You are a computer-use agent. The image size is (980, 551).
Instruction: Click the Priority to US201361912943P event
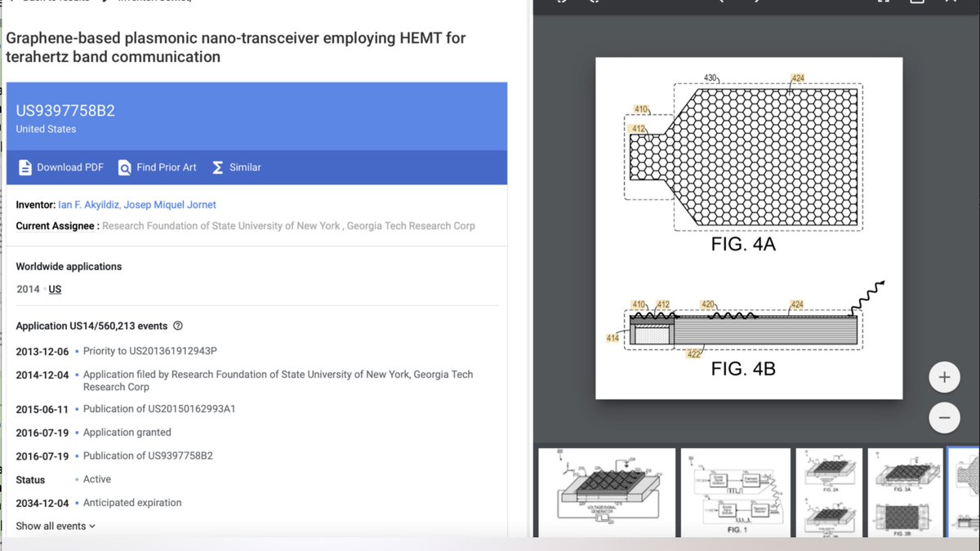coord(149,351)
